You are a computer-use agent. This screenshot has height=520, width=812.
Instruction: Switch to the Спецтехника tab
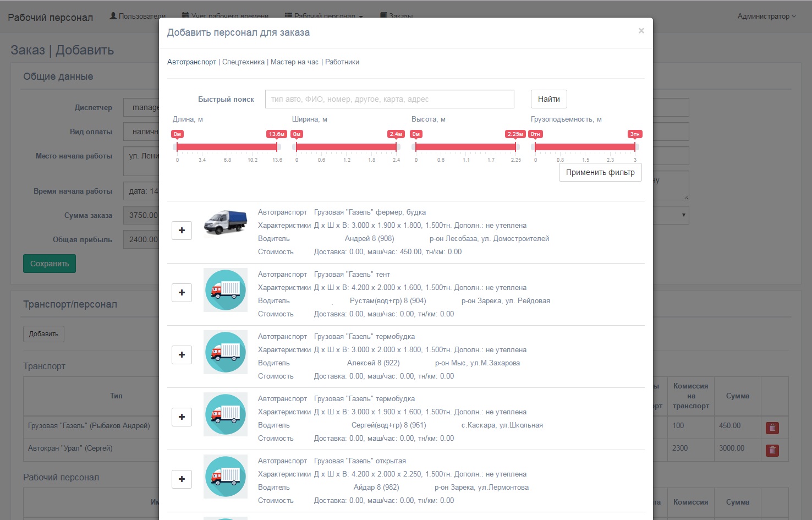(243, 62)
